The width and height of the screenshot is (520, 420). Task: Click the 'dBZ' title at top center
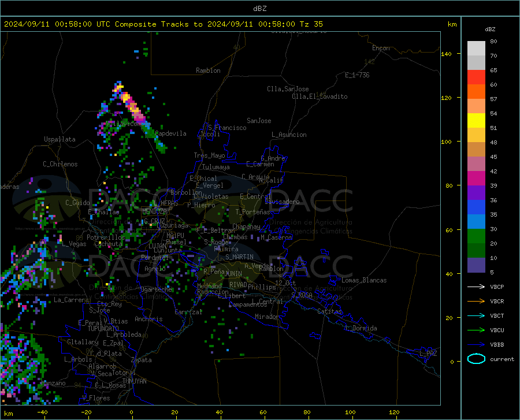[259, 9]
